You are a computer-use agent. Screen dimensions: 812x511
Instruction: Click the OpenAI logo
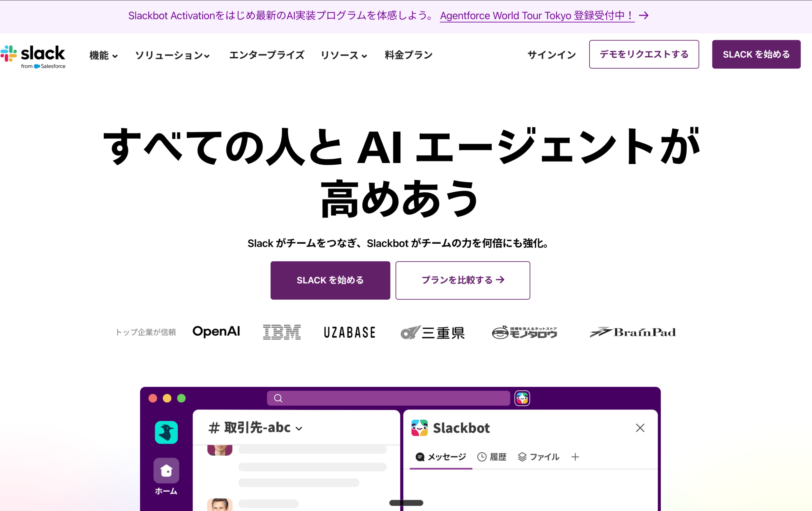tap(216, 332)
